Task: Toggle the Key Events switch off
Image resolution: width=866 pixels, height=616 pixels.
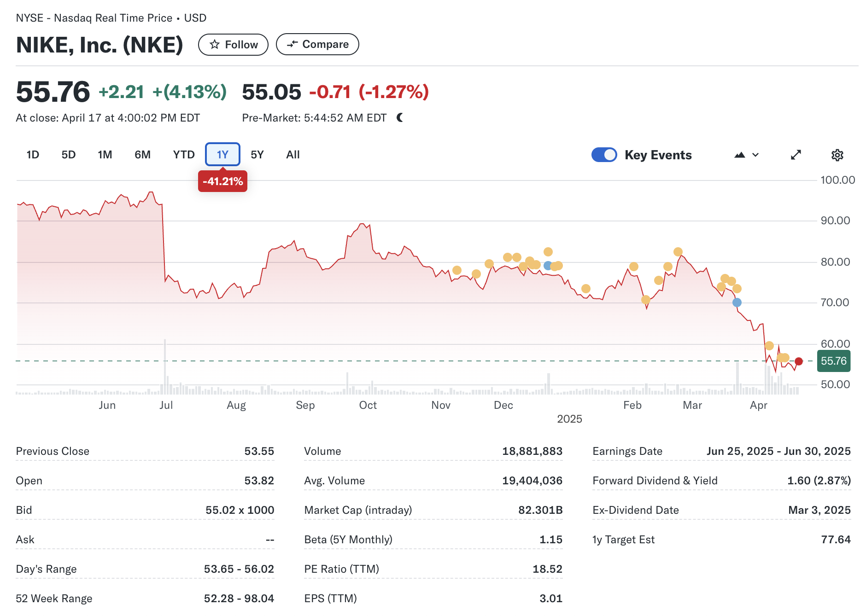Action: point(604,155)
